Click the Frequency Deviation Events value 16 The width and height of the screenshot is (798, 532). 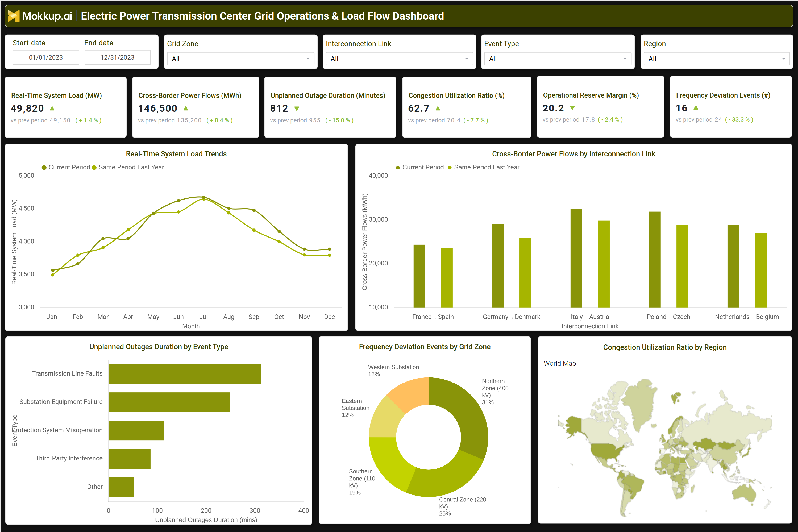(x=681, y=108)
